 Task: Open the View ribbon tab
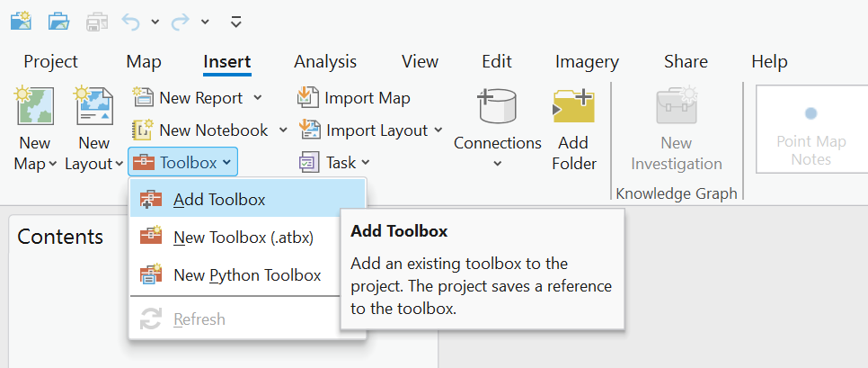pyautogui.click(x=421, y=61)
